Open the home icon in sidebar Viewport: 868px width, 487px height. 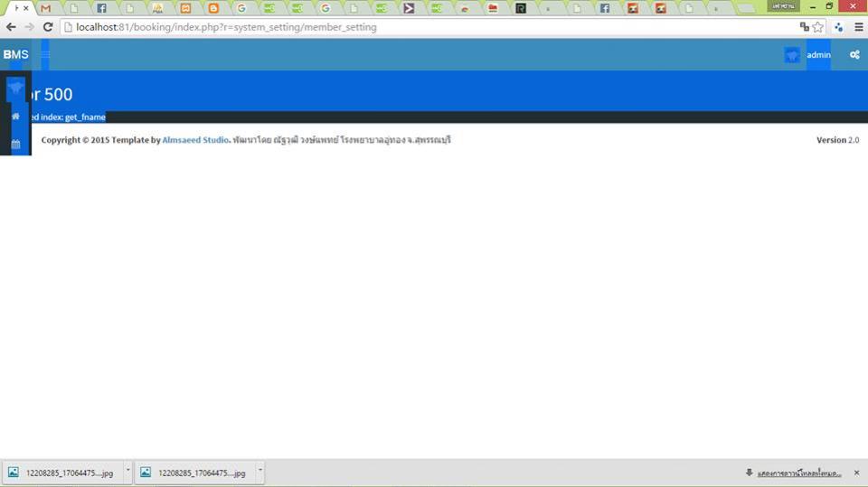(15, 117)
